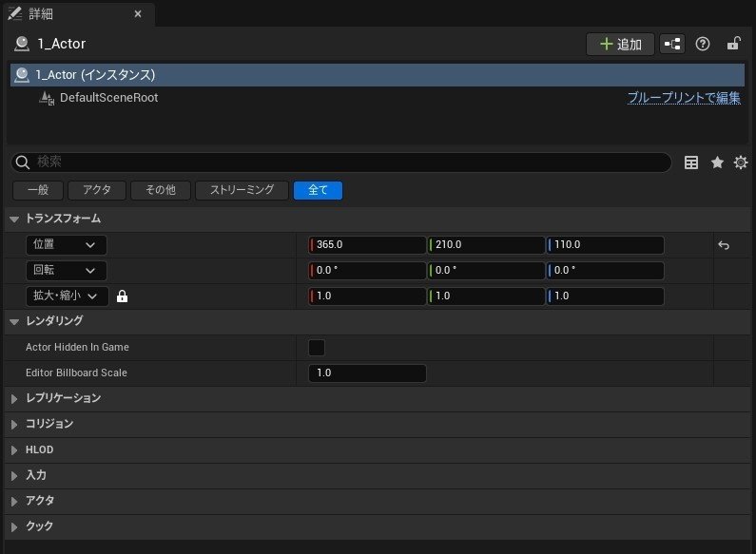Image resolution: width=756 pixels, height=554 pixels.
Task: Click Editor Billboard Scale value field
Action: [367, 373]
